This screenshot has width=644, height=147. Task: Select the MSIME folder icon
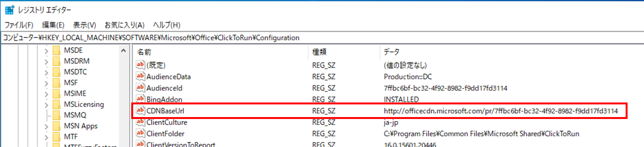57,93
